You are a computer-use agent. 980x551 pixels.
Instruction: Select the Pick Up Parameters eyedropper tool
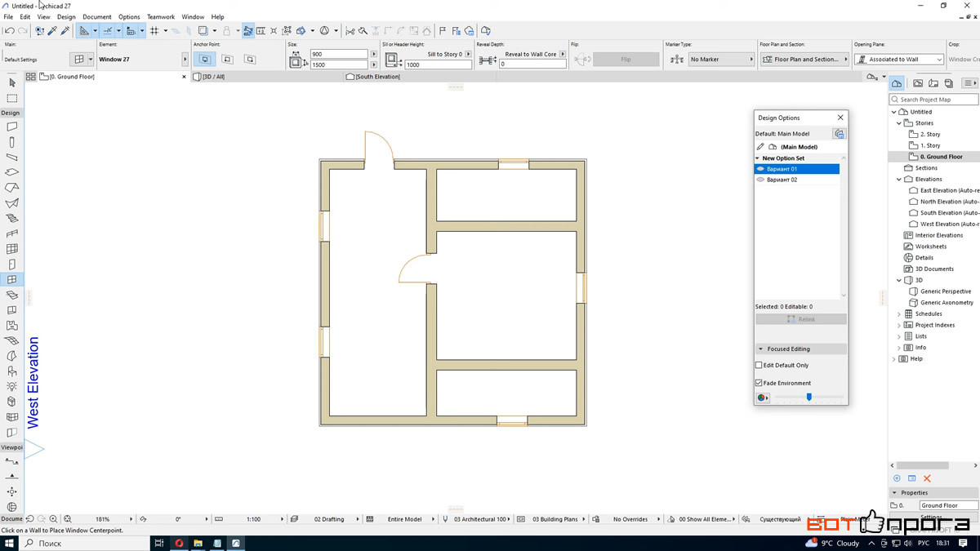pyautogui.click(x=52, y=31)
